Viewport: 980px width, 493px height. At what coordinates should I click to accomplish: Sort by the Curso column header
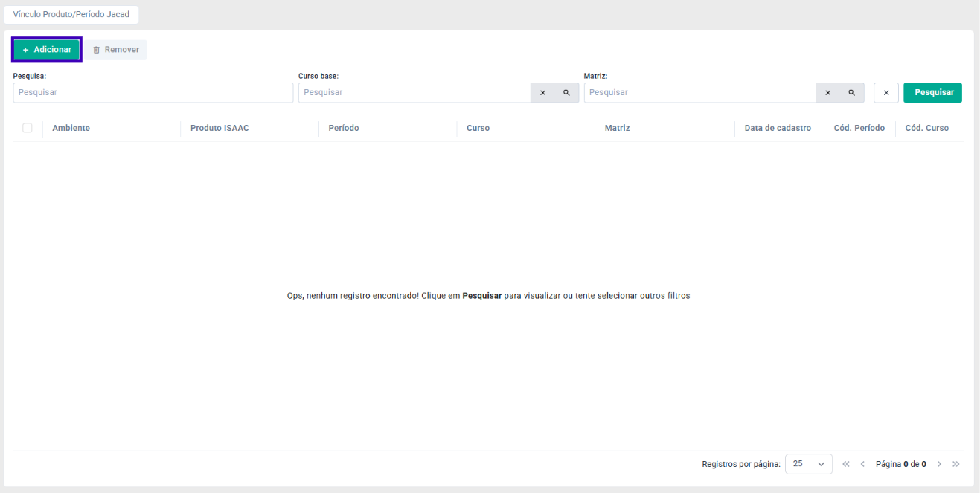[x=478, y=128]
